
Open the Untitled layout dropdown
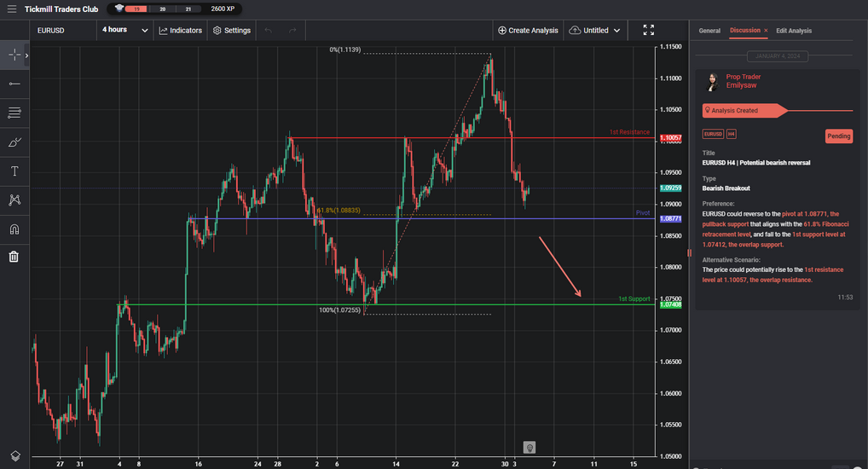point(595,31)
